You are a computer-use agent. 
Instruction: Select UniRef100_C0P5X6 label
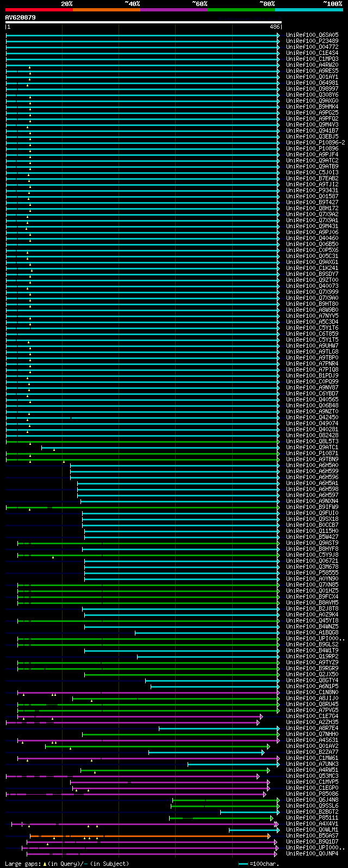(312, 250)
